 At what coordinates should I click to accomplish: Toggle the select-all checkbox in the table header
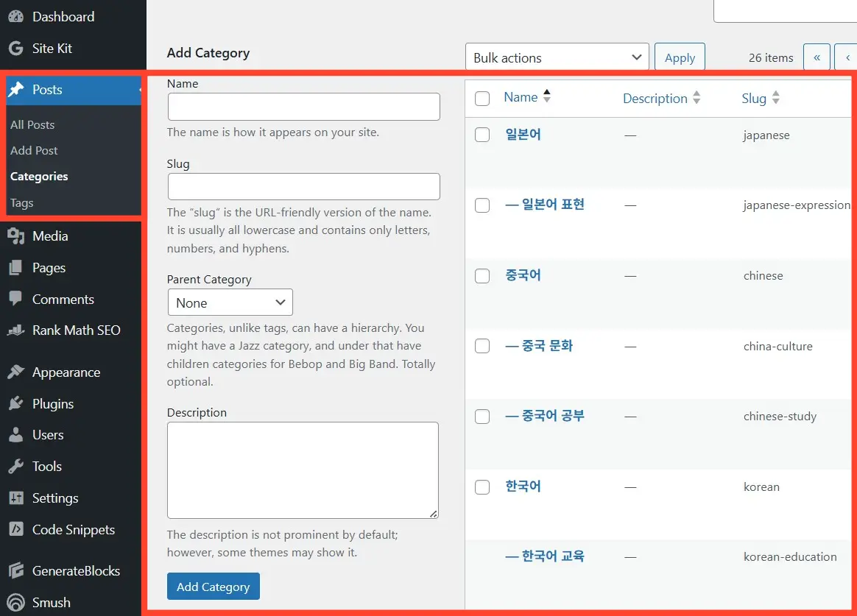[x=482, y=99]
